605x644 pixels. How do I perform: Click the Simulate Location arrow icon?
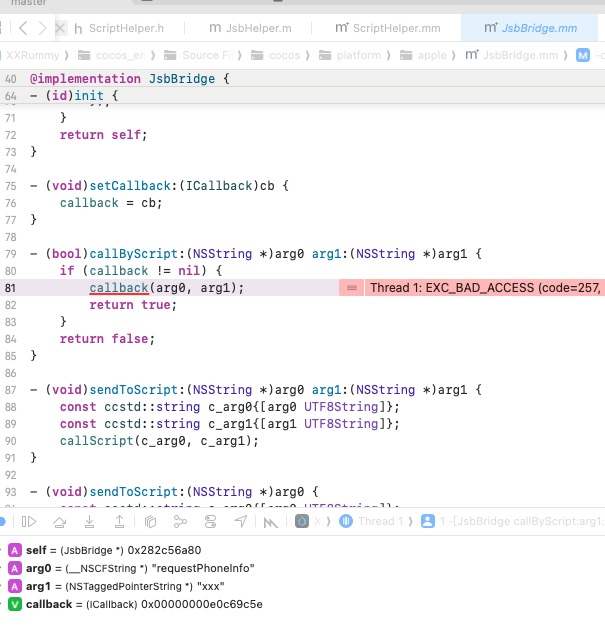click(x=241, y=522)
